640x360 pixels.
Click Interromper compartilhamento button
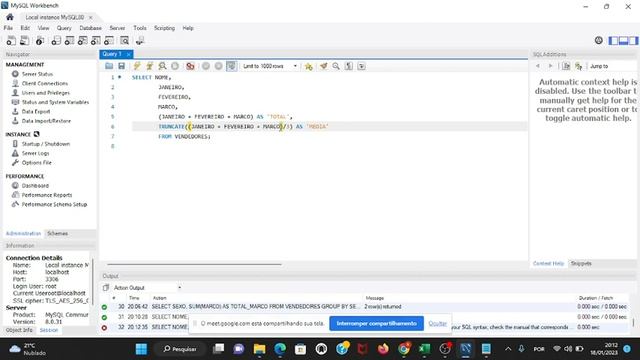[x=376, y=323]
